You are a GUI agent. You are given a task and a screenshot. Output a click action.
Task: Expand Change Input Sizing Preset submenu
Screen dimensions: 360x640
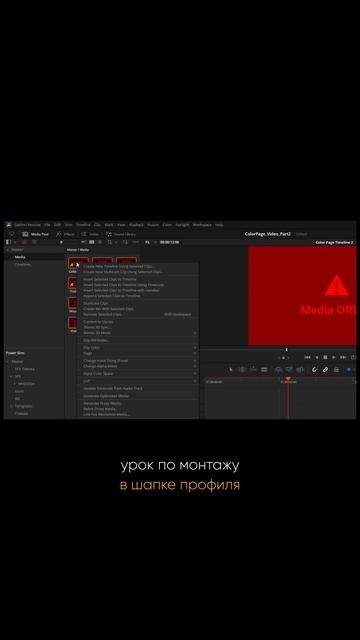pos(138,361)
